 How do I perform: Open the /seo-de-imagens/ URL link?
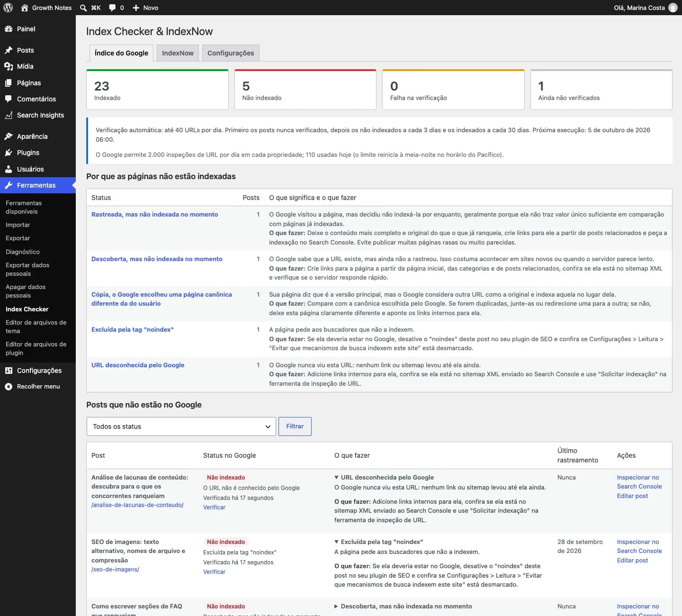[115, 570]
